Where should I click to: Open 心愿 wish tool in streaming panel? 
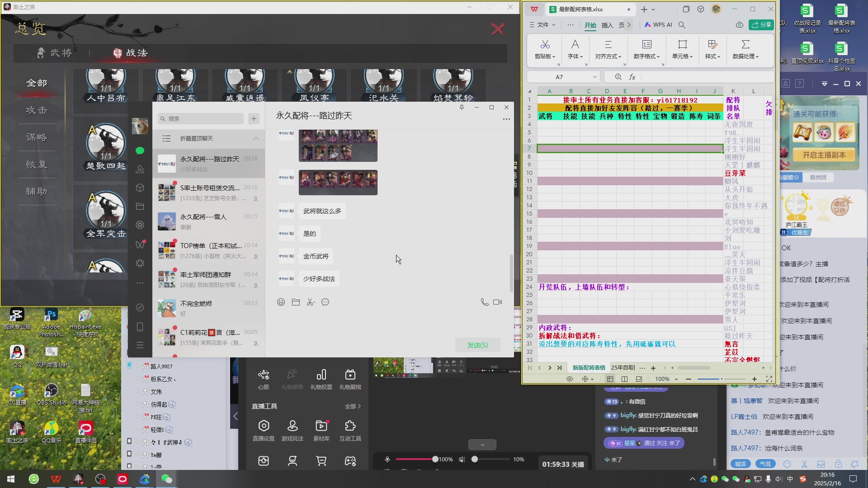[264, 379]
